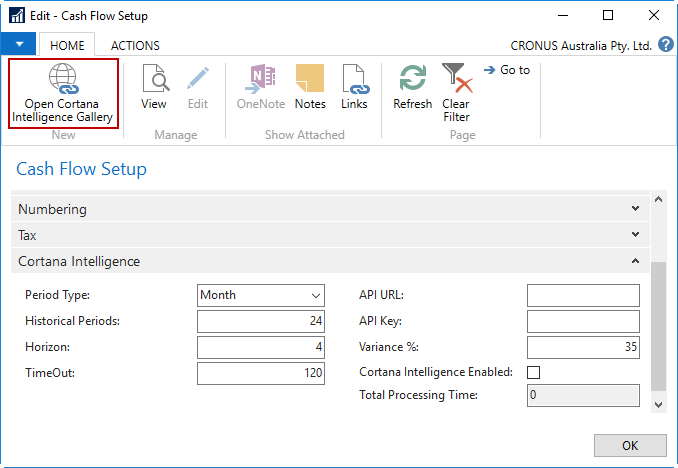
Task: Open Cortana Intelligence Gallery from ribbon
Action: (63, 93)
